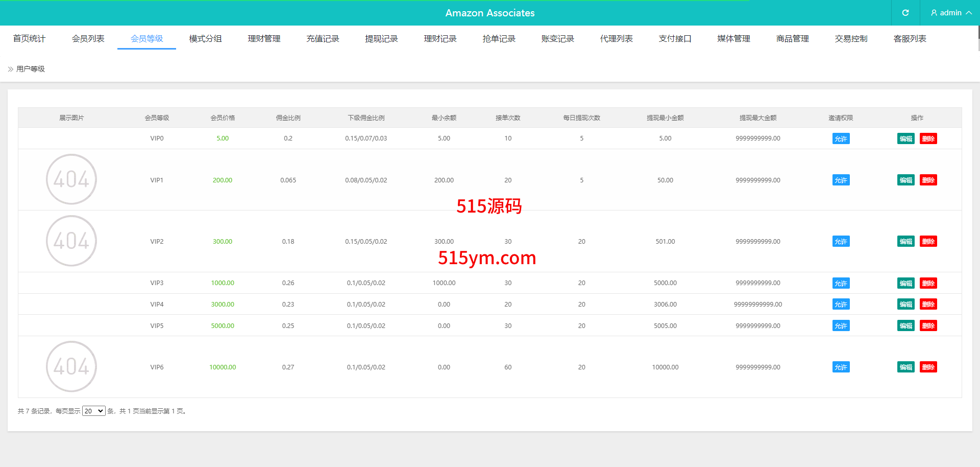Viewport: 980px width, 467px height.
Task: Click the VIP2 member price 300.00
Action: pos(223,242)
